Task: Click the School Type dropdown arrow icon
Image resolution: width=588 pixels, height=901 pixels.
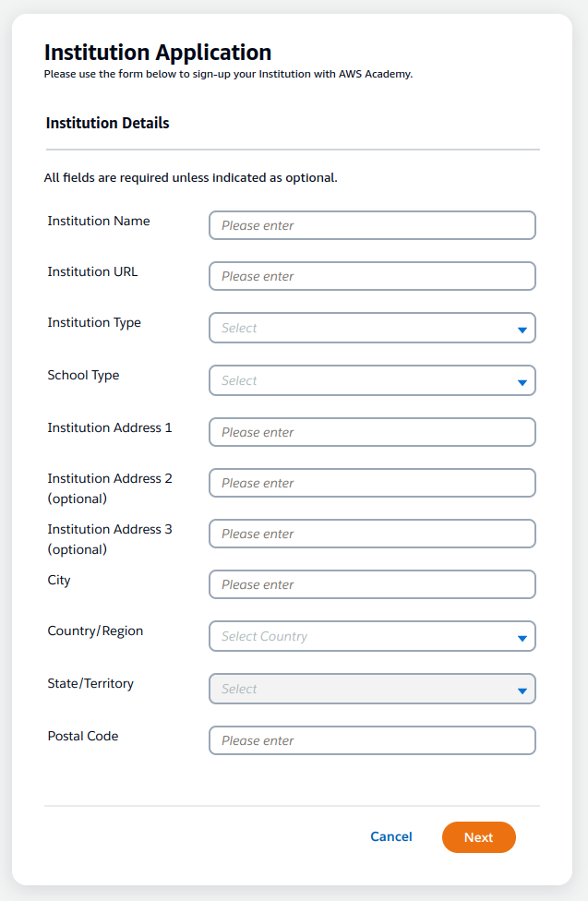Action: pos(522,382)
